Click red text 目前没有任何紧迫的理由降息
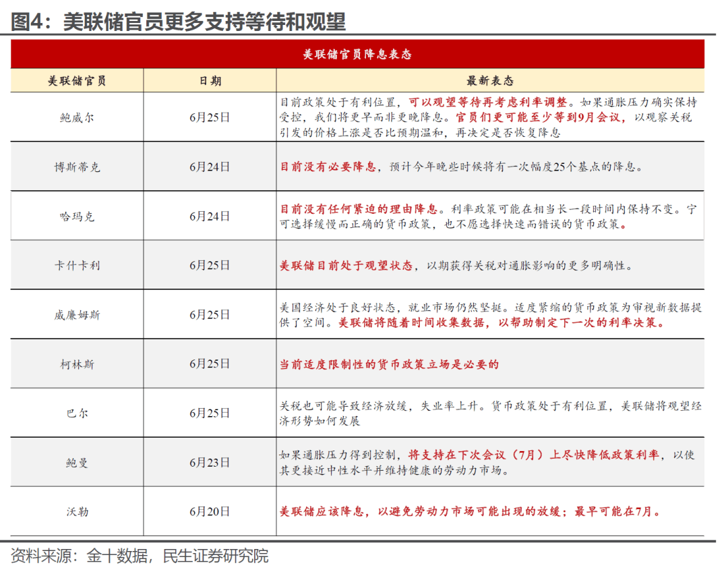728x578 pixels. 359,209
